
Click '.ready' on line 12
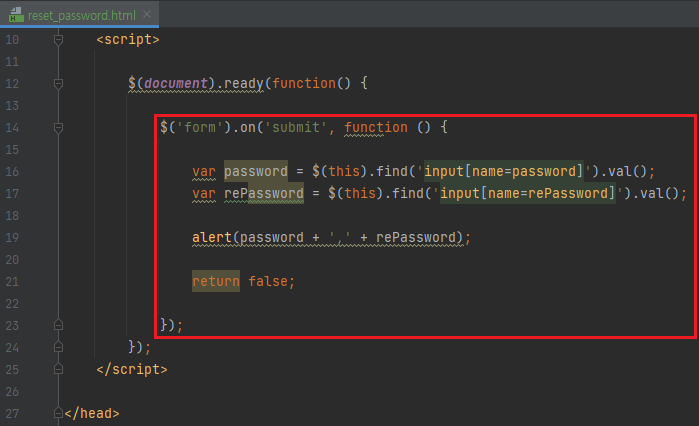240,83
